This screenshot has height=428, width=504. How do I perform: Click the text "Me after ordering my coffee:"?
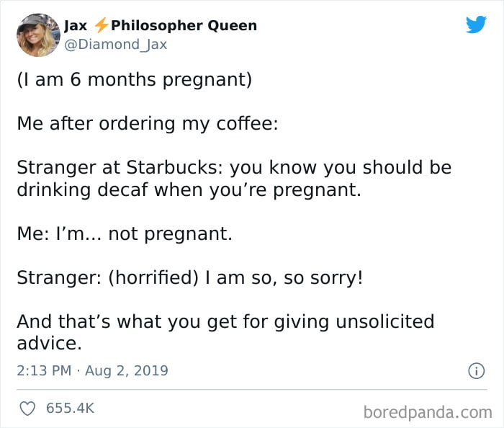tap(148, 124)
